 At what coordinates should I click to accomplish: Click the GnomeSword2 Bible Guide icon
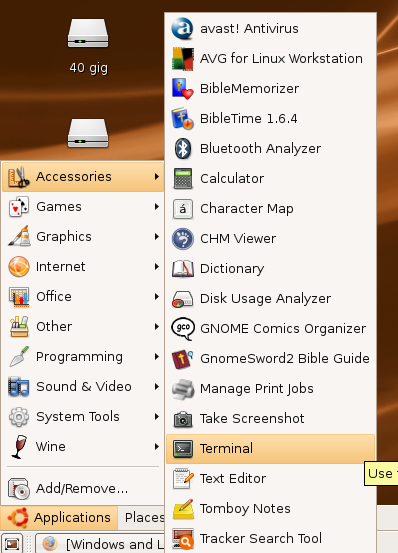tap(183, 359)
